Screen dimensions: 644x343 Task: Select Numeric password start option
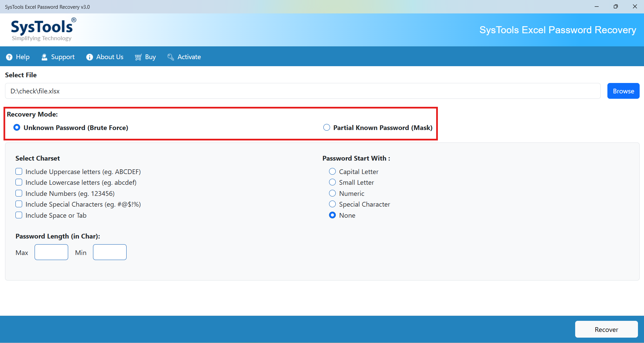(x=332, y=194)
